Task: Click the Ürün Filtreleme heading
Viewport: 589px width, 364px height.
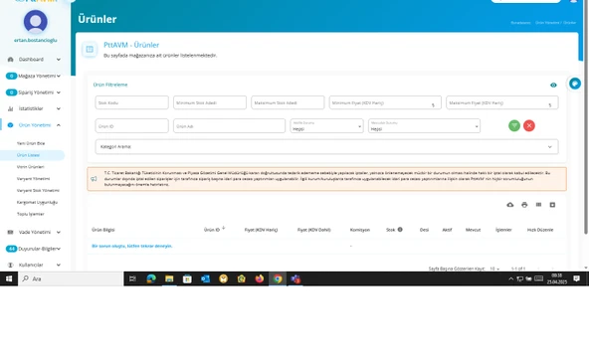Action: coord(110,85)
